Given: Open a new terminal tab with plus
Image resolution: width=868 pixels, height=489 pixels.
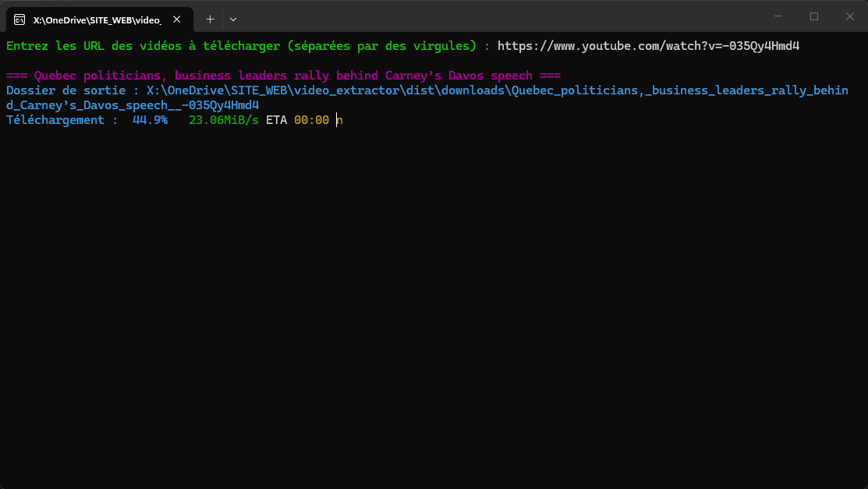Looking at the screenshot, I should click(x=210, y=19).
